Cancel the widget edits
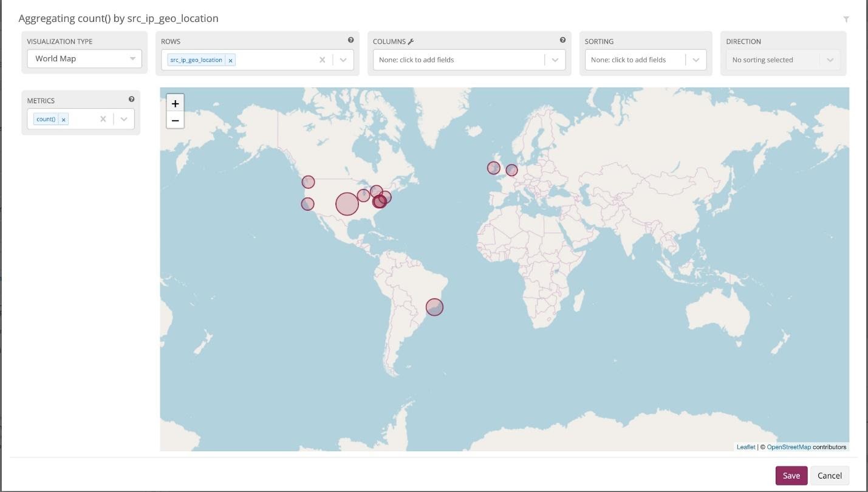Viewport: 868px width, 492px height. (830, 476)
